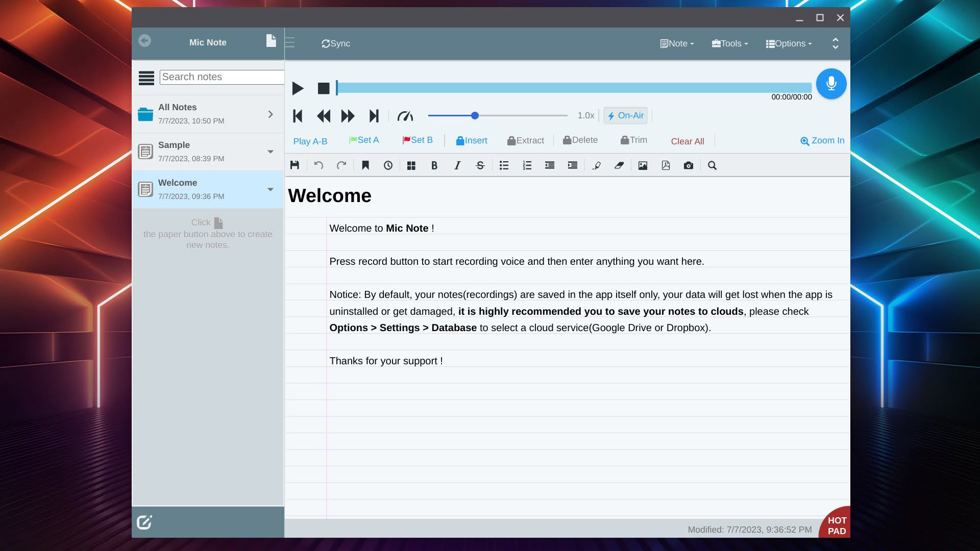Expand the Sample note dropdown arrow

[x=271, y=152]
